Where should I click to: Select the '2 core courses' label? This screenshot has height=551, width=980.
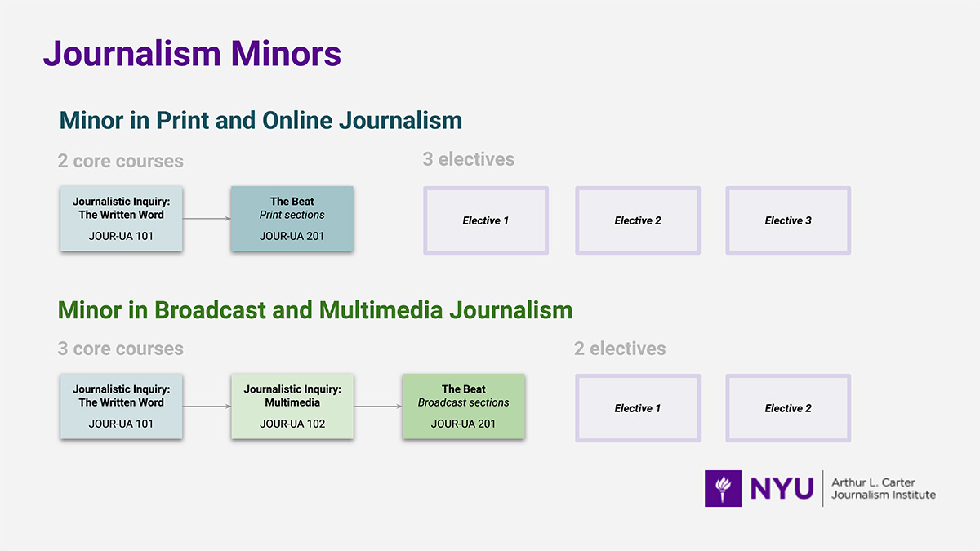point(120,161)
